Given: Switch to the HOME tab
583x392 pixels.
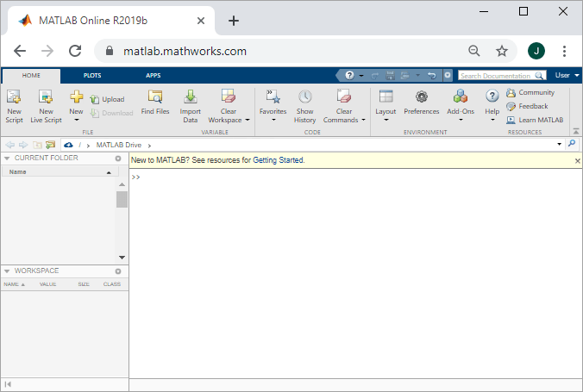Looking at the screenshot, I should point(31,76).
